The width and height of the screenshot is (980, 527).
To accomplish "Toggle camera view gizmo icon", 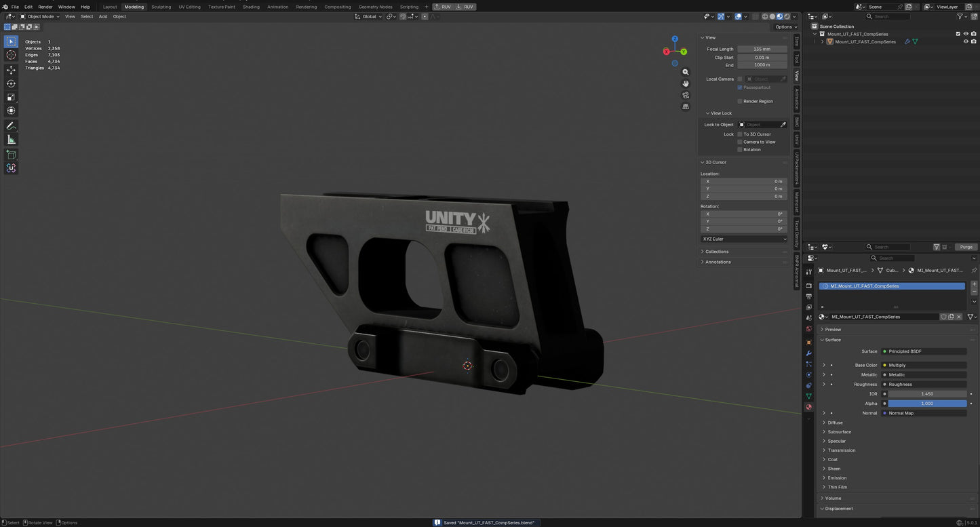I will [x=686, y=95].
